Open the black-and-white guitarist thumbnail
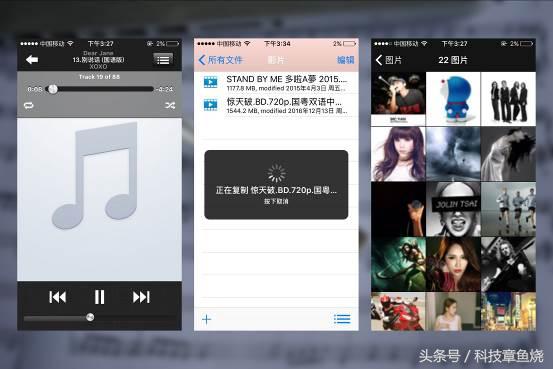This screenshot has width=553, height=369. pyautogui.click(x=508, y=264)
